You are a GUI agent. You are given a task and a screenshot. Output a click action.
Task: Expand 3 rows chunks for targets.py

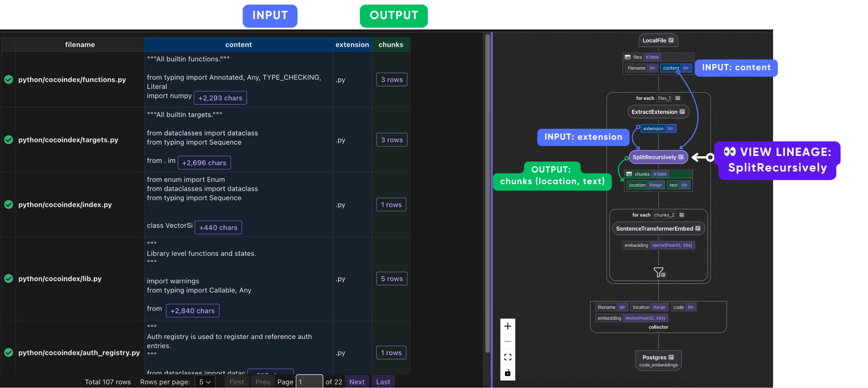(x=392, y=140)
